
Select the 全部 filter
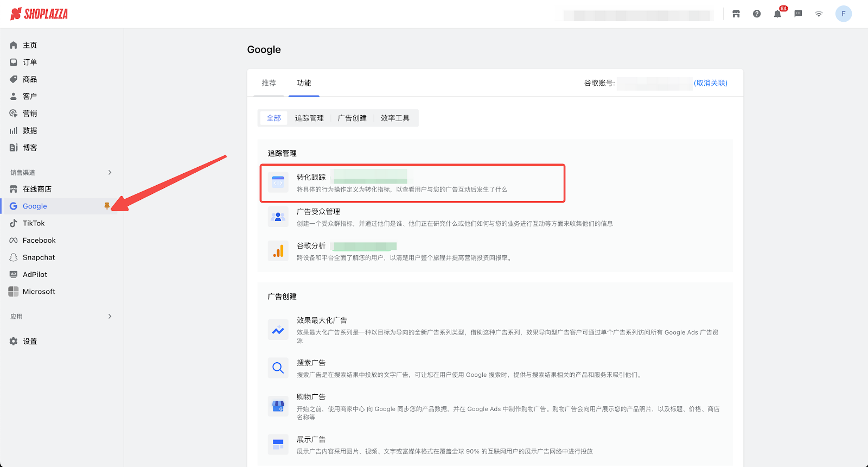coord(273,118)
